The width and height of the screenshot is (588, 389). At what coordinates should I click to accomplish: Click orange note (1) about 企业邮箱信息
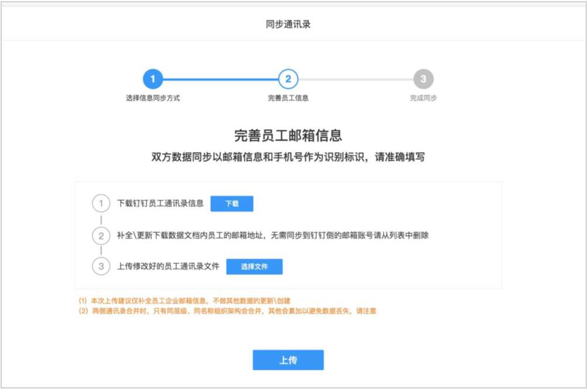pos(185,300)
